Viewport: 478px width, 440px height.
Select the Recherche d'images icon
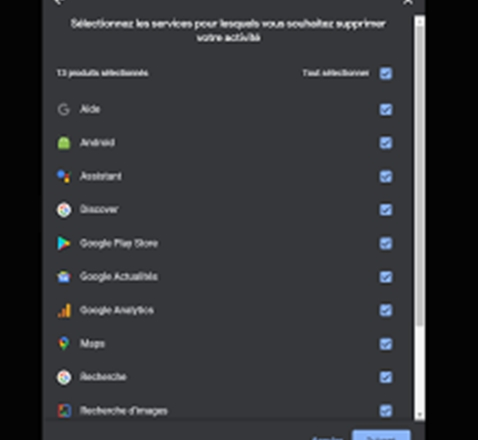(x=64, y=411)
